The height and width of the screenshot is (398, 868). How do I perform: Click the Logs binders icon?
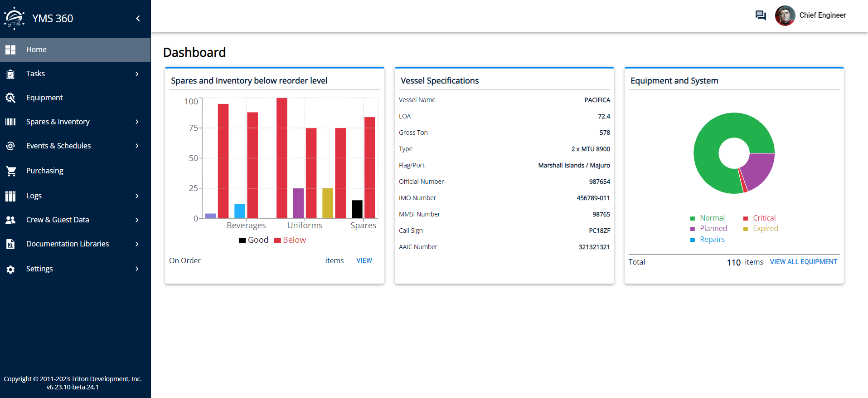pyautogui.click(x=10, y=196)
